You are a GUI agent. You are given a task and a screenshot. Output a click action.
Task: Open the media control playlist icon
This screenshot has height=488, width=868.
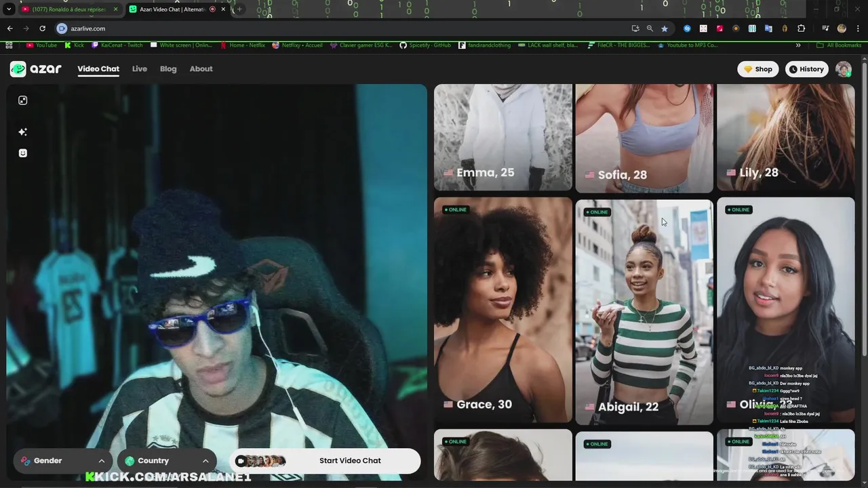click(x=825, y=28)
